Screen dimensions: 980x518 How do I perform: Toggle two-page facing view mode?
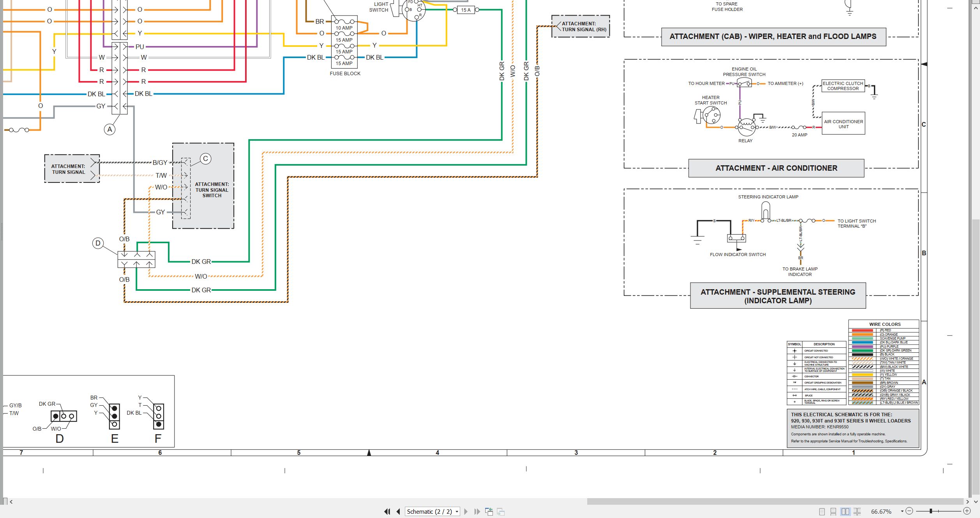coord(845,511)
